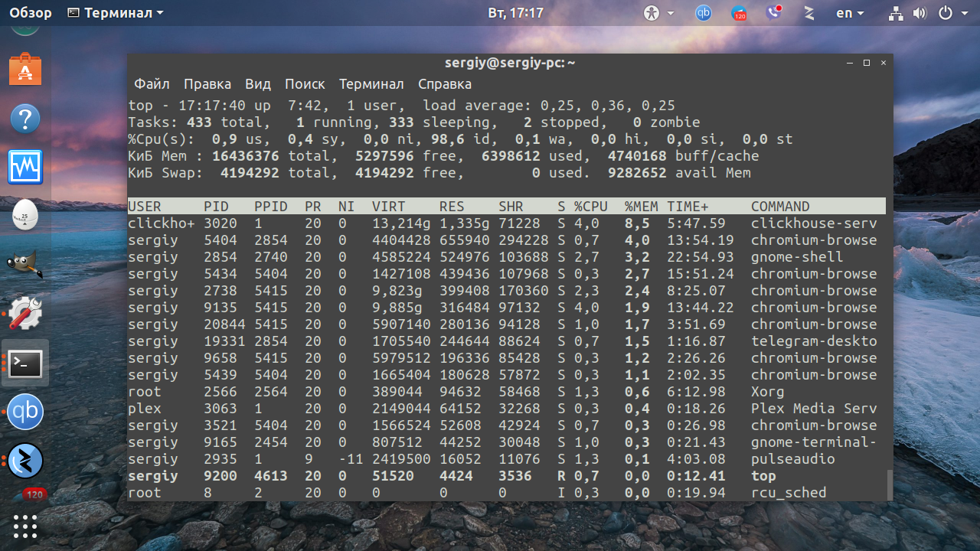Click the 13,214g VIRT value

401,223
